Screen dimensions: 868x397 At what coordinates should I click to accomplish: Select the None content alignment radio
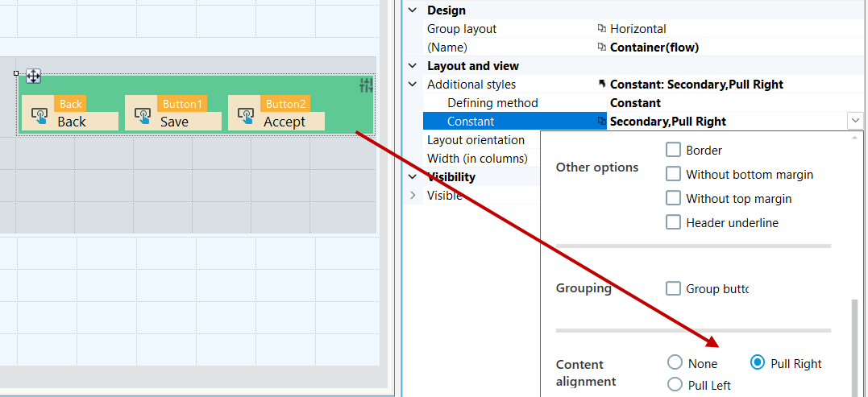[675, 362]
